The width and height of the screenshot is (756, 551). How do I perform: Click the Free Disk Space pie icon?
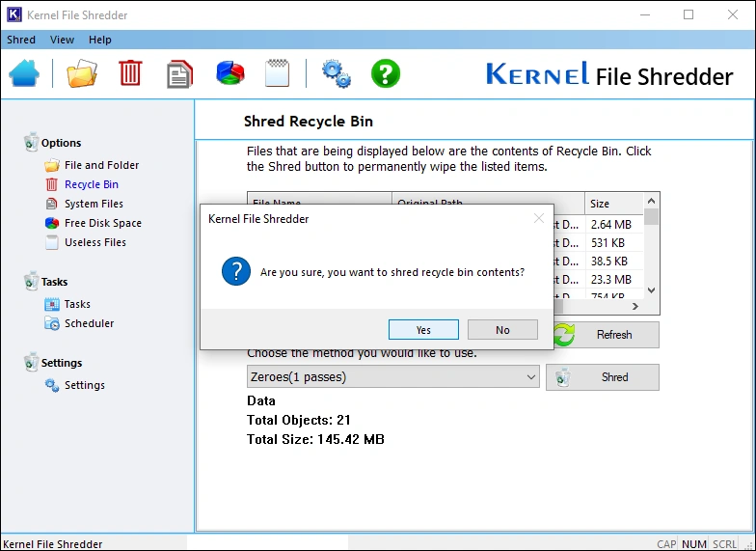pos(229,73)
